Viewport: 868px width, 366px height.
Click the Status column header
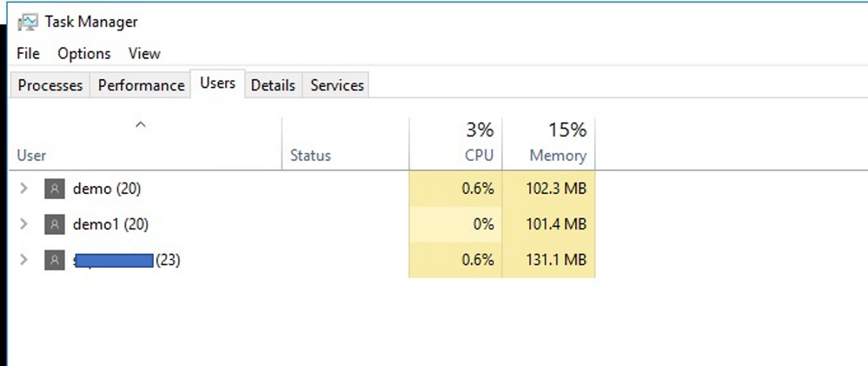(346, 143)
